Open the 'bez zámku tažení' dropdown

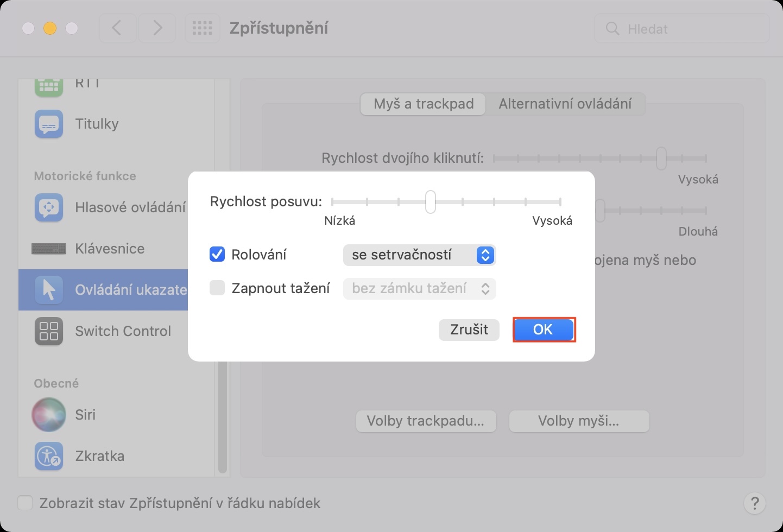click(x=419, y=289)
